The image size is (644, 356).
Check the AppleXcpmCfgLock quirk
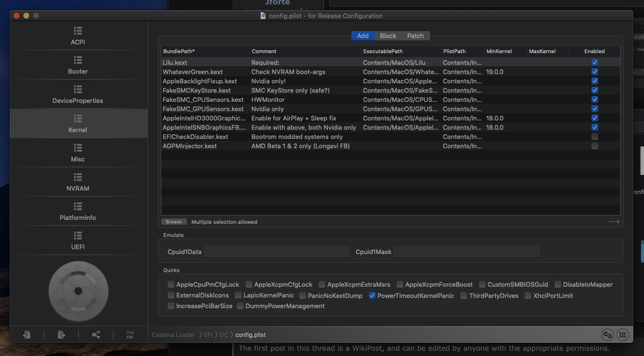click(x=249, y=284)
